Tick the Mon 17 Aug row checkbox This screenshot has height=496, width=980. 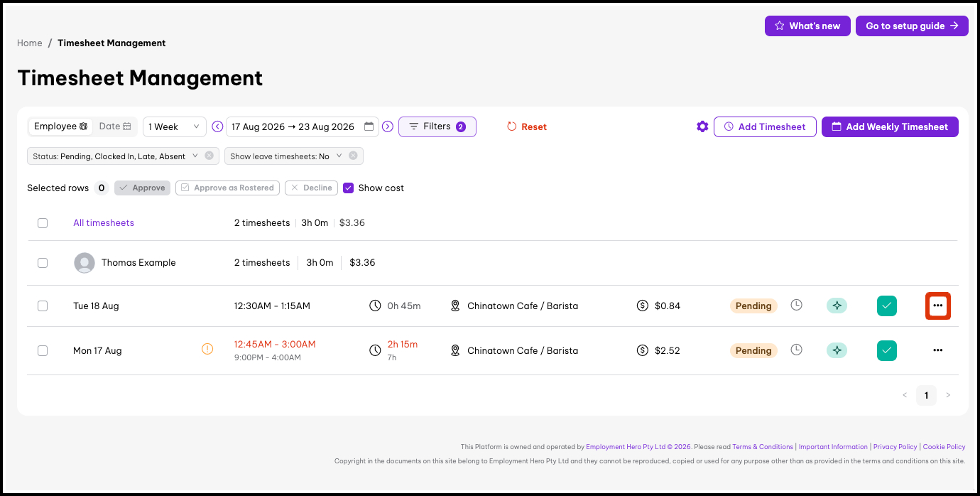(x=43, y=350)
